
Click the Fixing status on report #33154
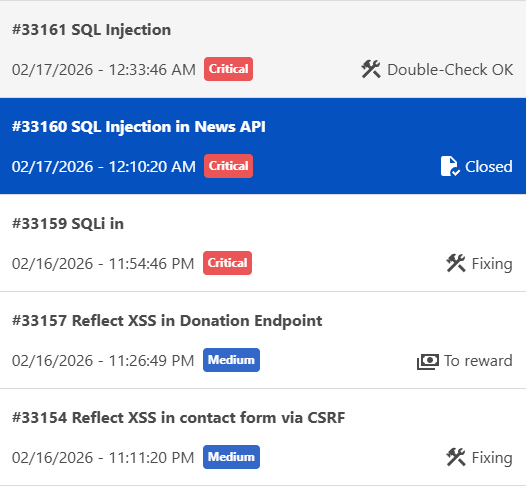[492, 458]
